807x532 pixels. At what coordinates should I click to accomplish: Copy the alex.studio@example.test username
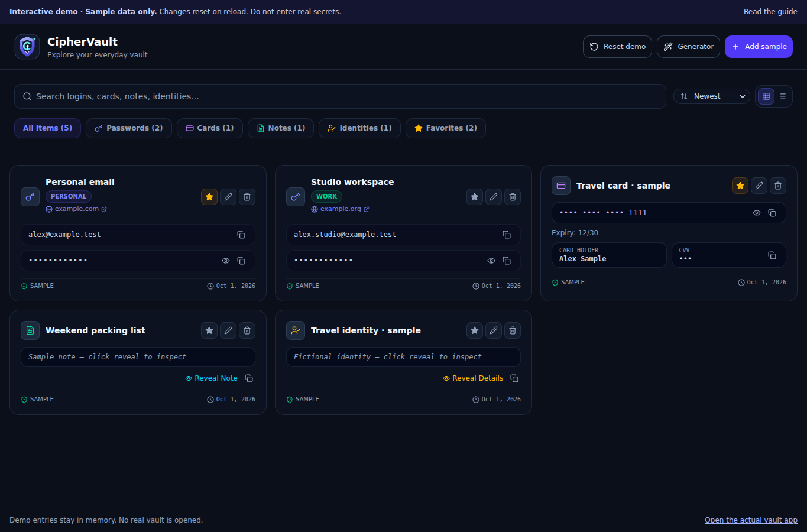[x=507, y=235]
